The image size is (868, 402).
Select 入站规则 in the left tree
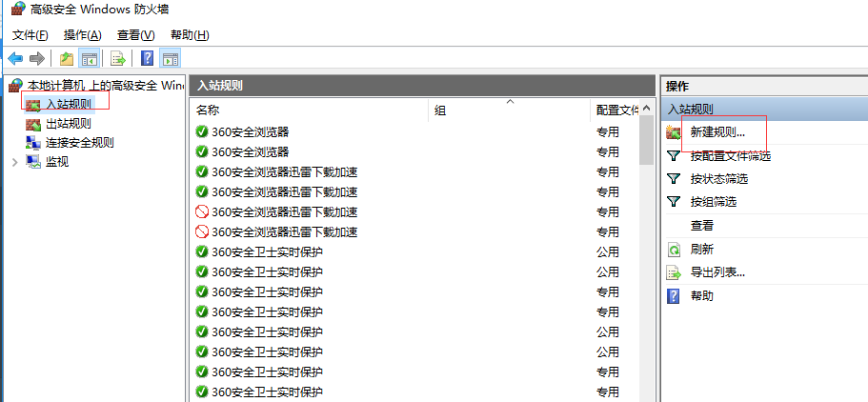point(68,104)
